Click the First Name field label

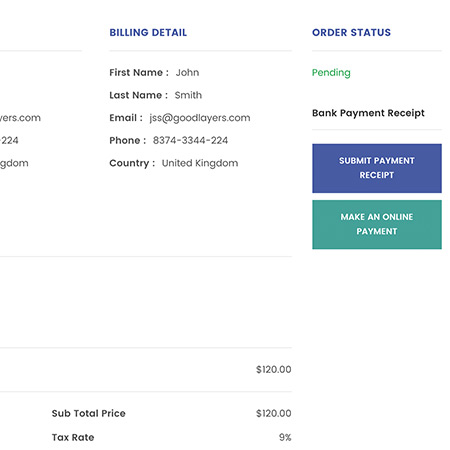click(x=139, y=73)
